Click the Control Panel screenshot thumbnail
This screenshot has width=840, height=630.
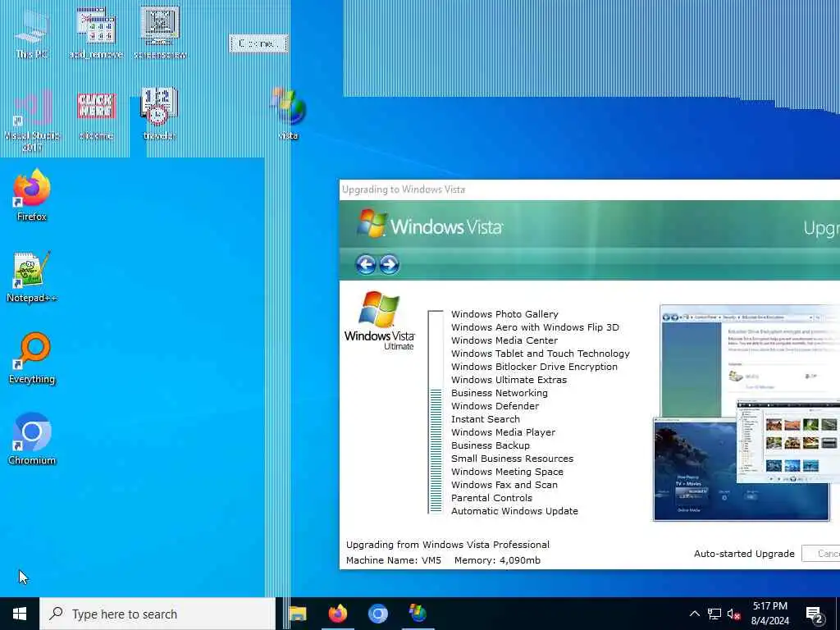pos(750,360)
